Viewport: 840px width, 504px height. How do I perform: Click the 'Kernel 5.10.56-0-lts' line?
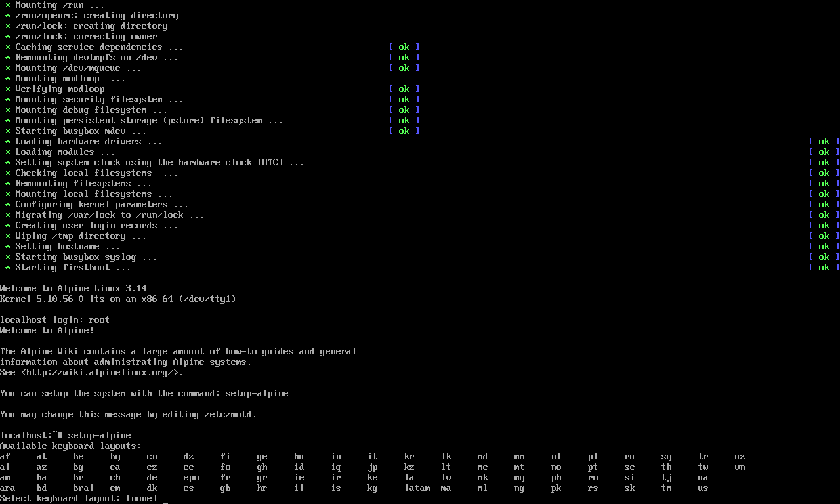coord(118,299)
